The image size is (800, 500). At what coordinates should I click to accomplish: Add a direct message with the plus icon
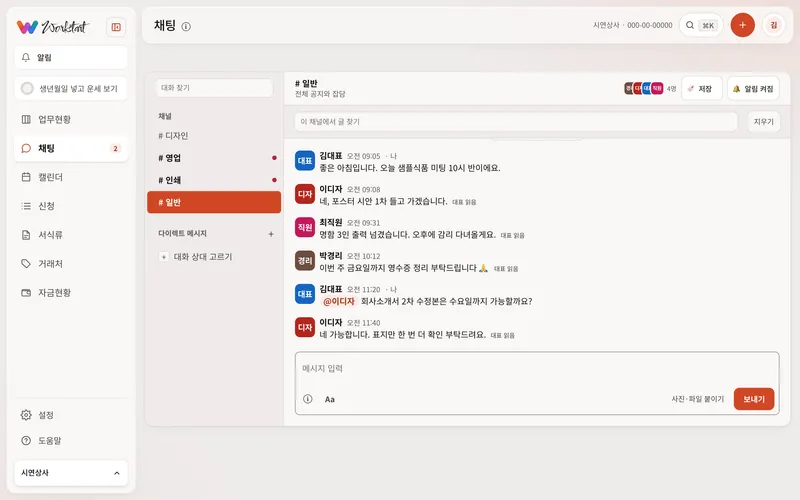(271, 234)
